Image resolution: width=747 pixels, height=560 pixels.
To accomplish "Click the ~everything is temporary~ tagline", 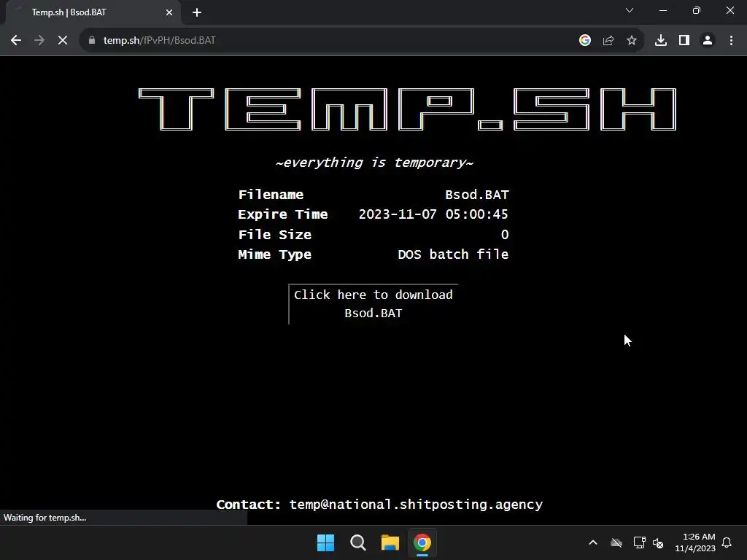I will 374,163.
